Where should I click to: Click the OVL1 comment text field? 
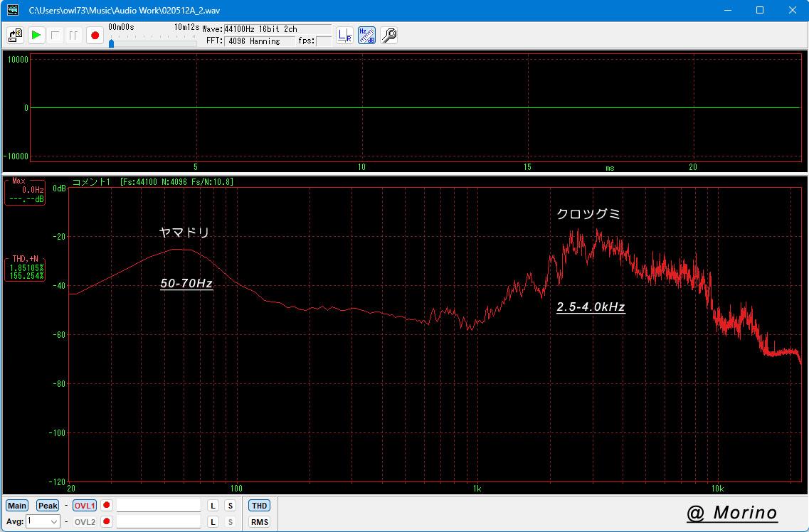(159, 506)
